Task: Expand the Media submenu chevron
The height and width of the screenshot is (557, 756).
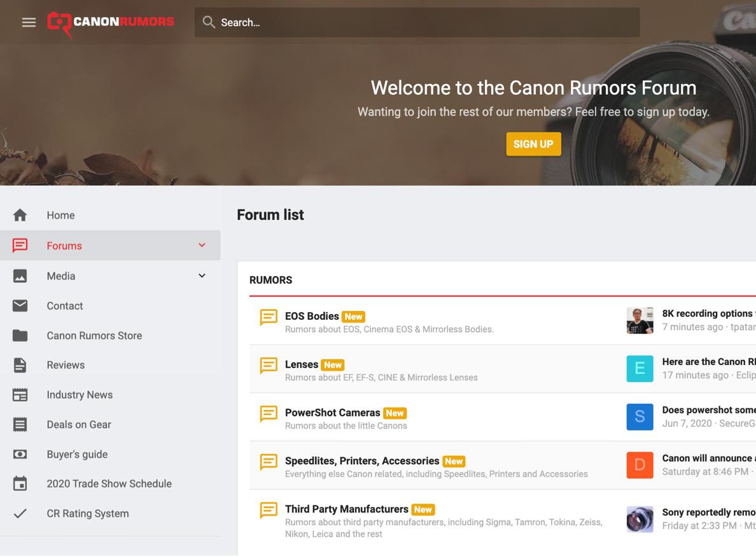Action: click(202, 276)
